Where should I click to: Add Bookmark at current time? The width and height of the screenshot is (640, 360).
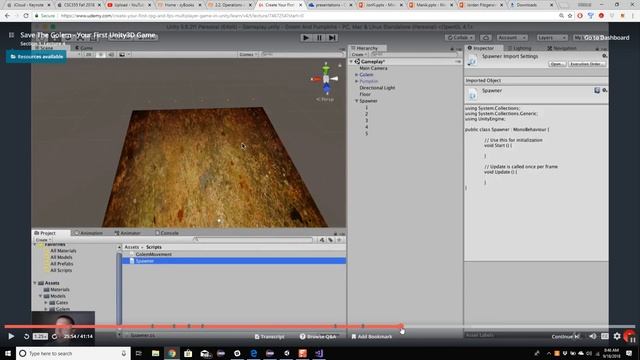coord(371,337)
